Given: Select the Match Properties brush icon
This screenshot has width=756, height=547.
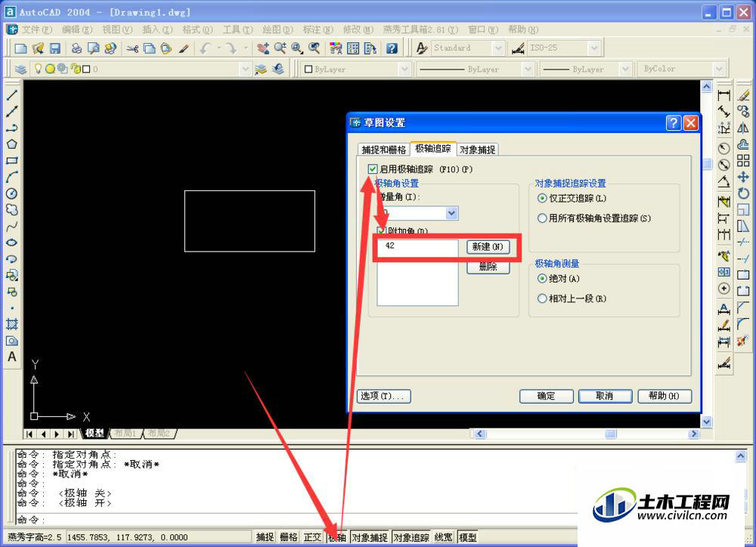Looking at the screenshot, I should tap(184, 48).
